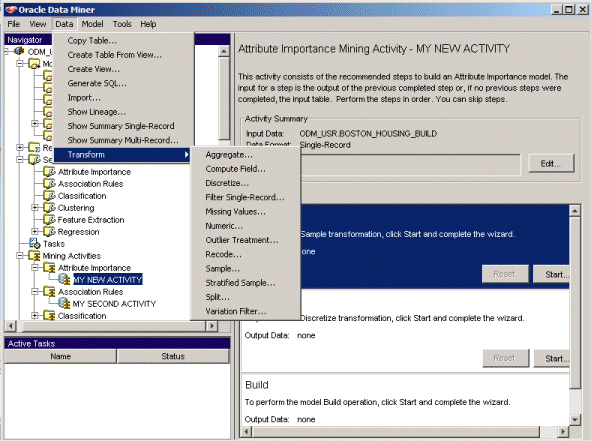Click the Status column header in Active Tasks
Screen dimensions: 591x441
pos(173,356)
